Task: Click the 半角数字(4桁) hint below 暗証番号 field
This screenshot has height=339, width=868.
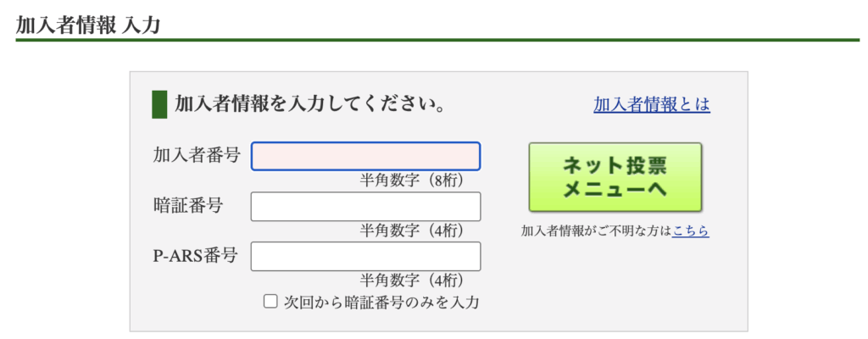Action: pos(412,230)
